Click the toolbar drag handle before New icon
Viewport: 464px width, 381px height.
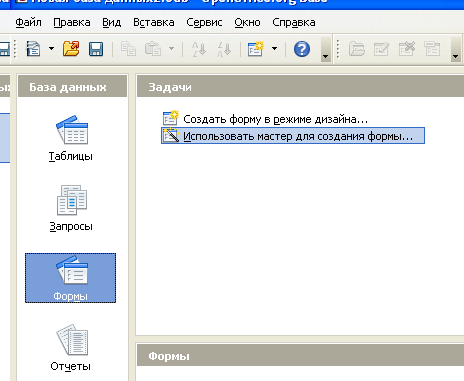tap(15, 49)
